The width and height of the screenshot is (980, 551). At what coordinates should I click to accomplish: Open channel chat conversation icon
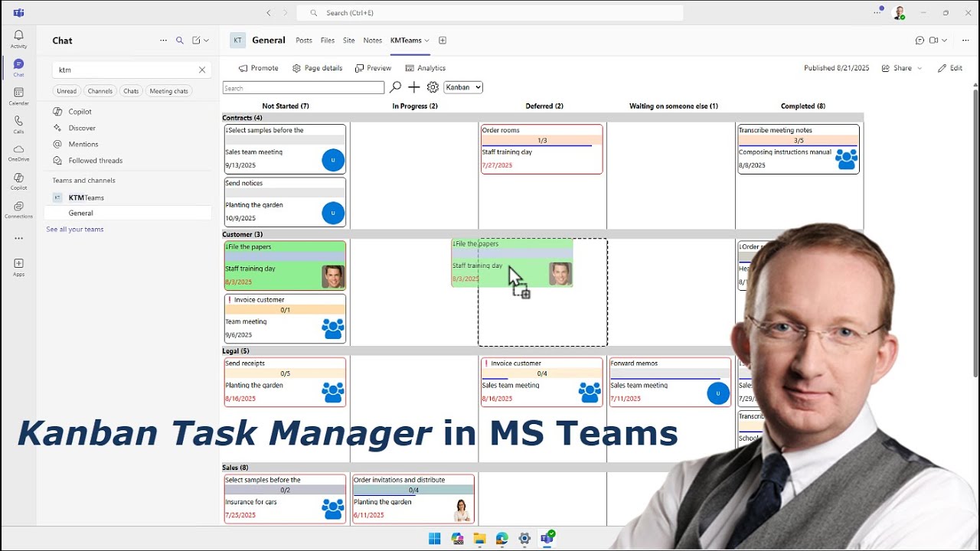pos(920,41)
